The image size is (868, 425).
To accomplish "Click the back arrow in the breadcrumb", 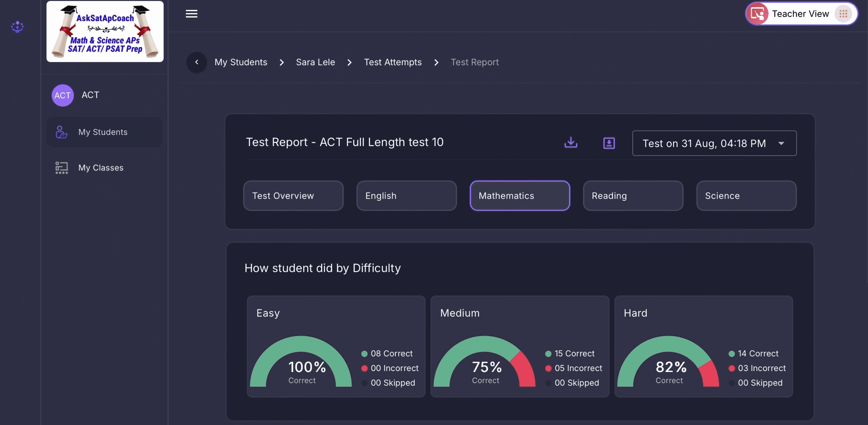I will [x=196, y=62].
